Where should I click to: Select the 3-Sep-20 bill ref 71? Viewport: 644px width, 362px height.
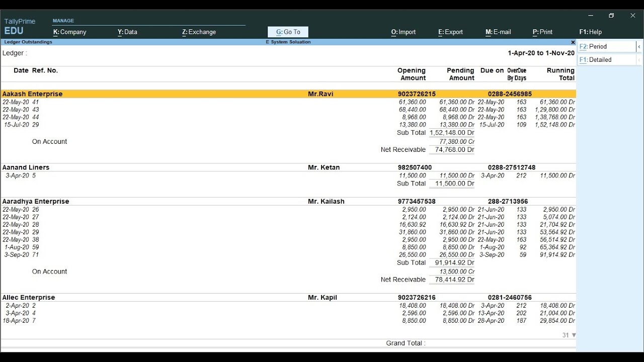tap(288, 255)
